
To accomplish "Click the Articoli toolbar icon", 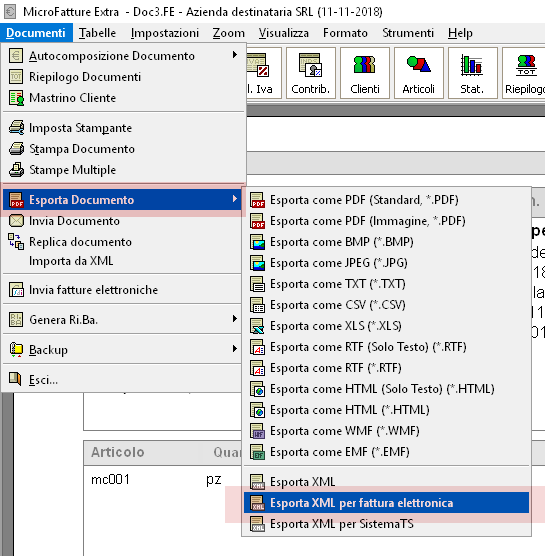I will click(x=419, y=73).
